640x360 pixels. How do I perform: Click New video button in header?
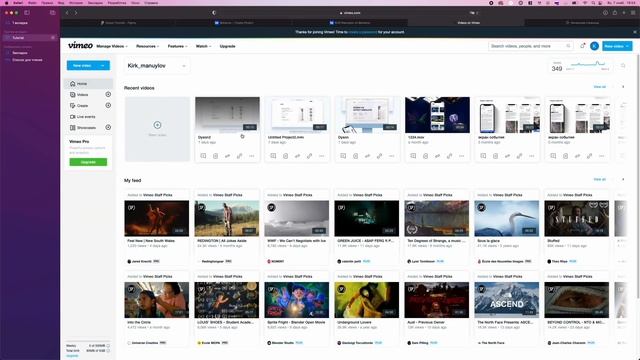(617, 46)
